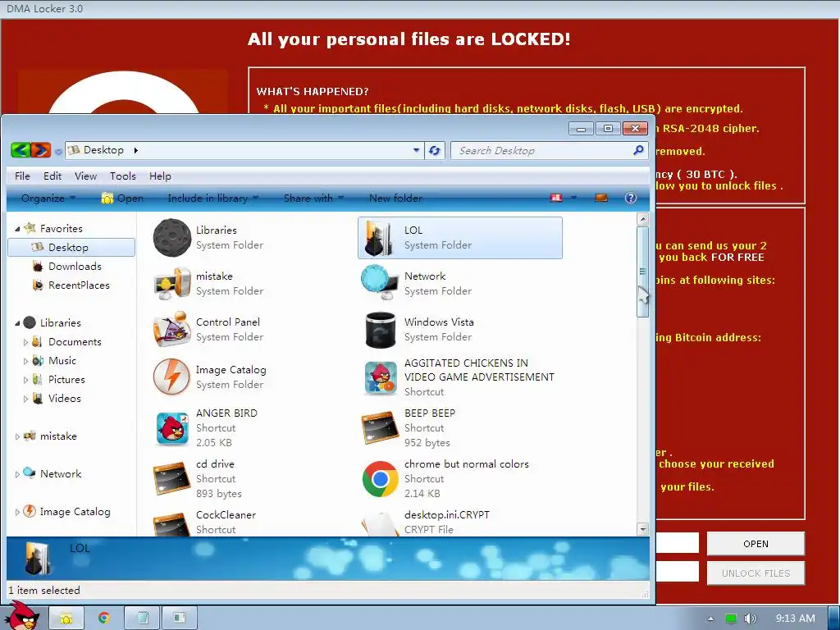The image size is (840, 630).
Task: Open the Tools menu
Action: [123, 176]
